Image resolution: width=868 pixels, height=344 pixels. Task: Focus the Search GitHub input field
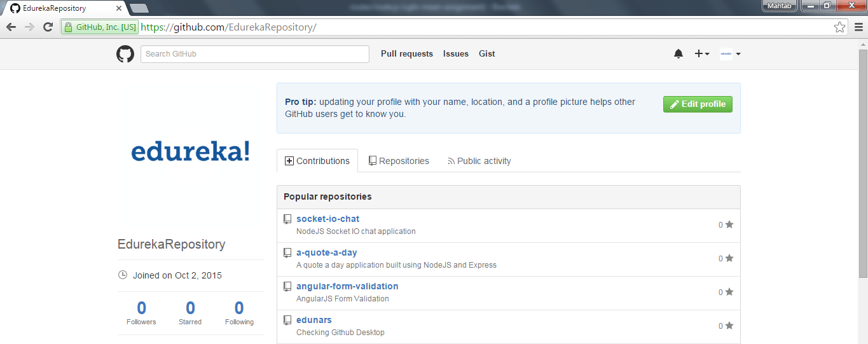click(x=255, y=54)
